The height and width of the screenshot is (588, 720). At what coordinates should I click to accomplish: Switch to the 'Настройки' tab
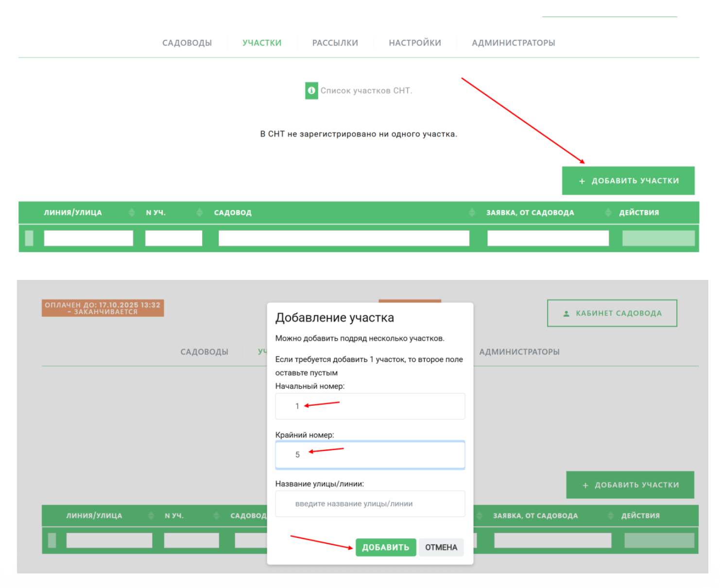pyautogui.click(x=414, y=43)
